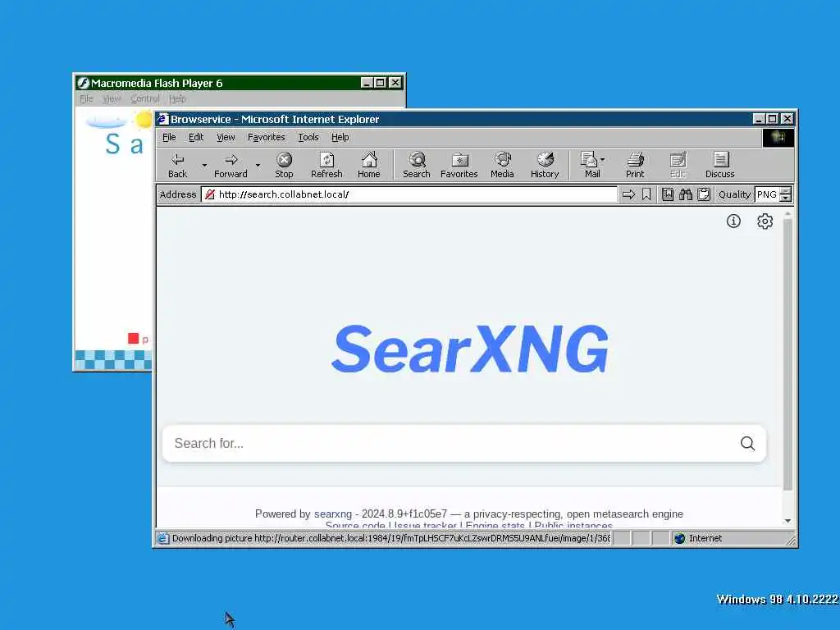
Task: Show the History toolbar button
Action: 545,165
